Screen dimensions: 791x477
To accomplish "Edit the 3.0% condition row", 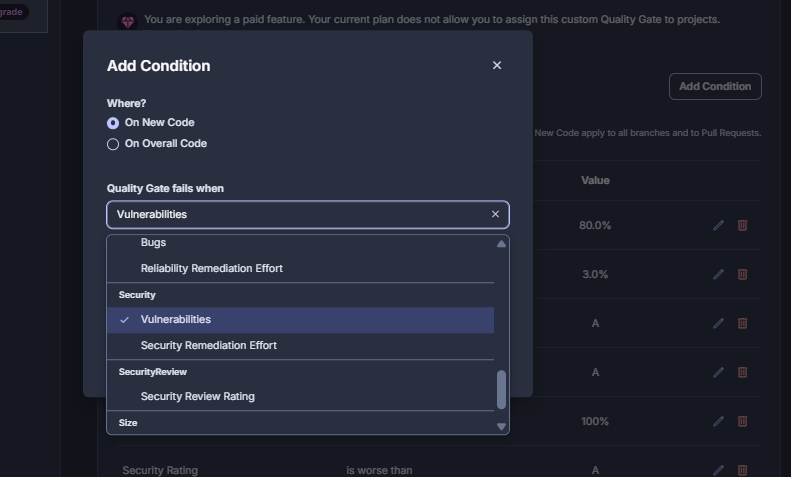I will tap(718, 274).
